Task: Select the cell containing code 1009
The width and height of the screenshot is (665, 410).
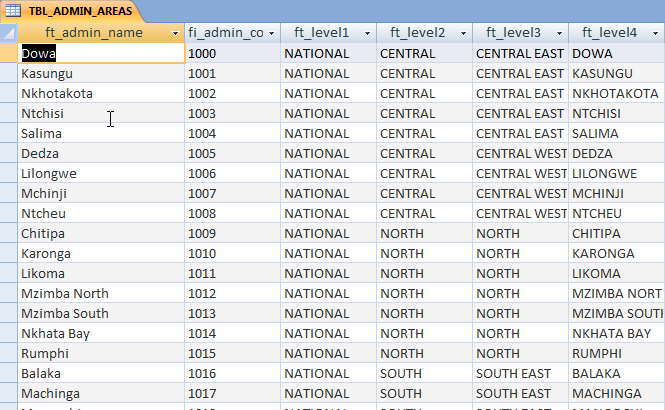Action: [x=232, y=234]
